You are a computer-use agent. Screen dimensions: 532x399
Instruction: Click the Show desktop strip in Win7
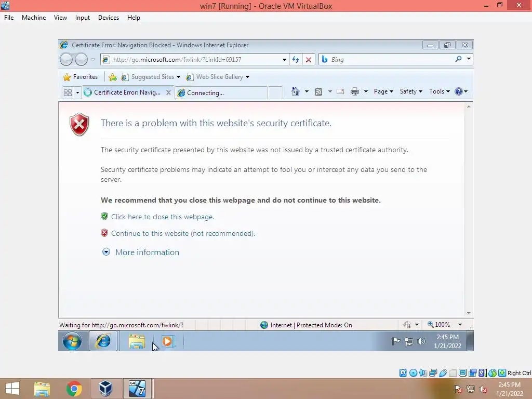(x=470, y=341)
